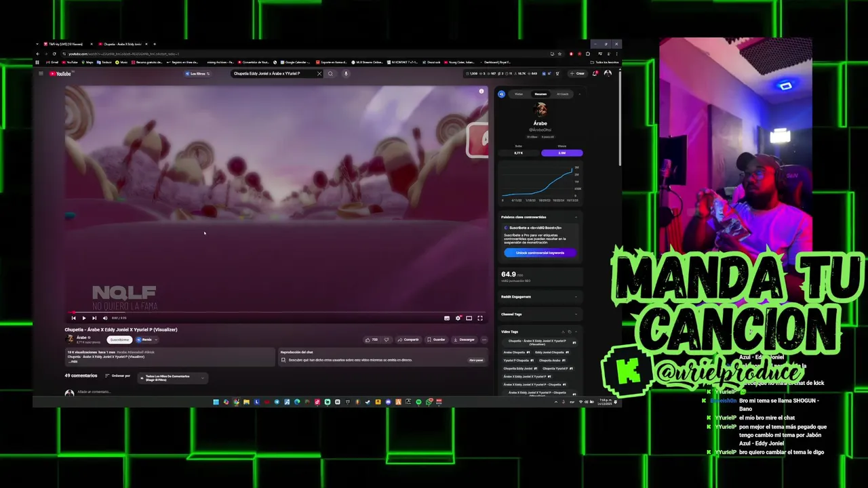Open comments Ordenar por sort menu
Screen dimensions: 868x488
pos(117,375)
